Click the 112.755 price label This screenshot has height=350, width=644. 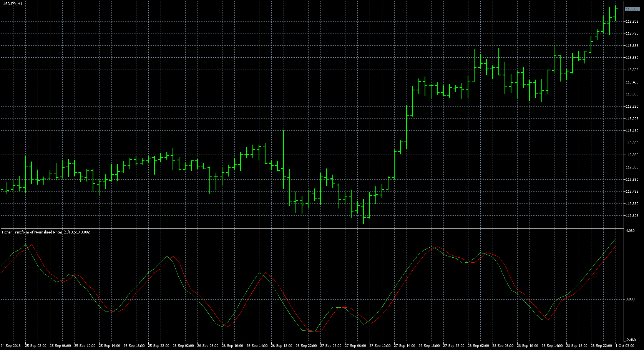[x=632, y=192]
